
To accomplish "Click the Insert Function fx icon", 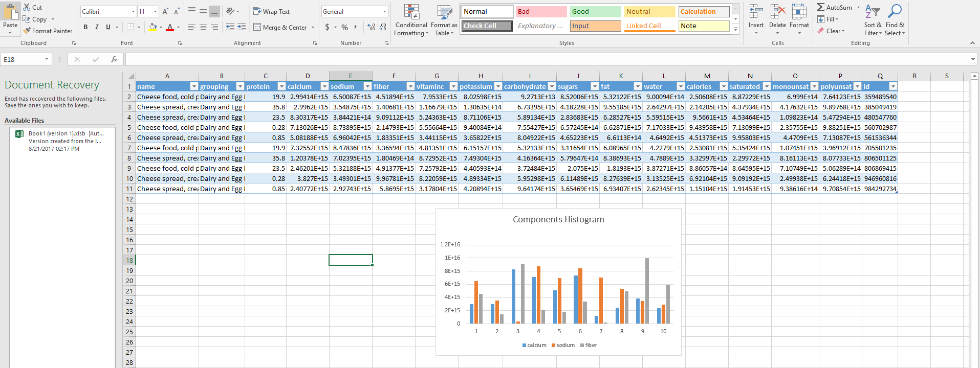I will (x=114, y=59).
